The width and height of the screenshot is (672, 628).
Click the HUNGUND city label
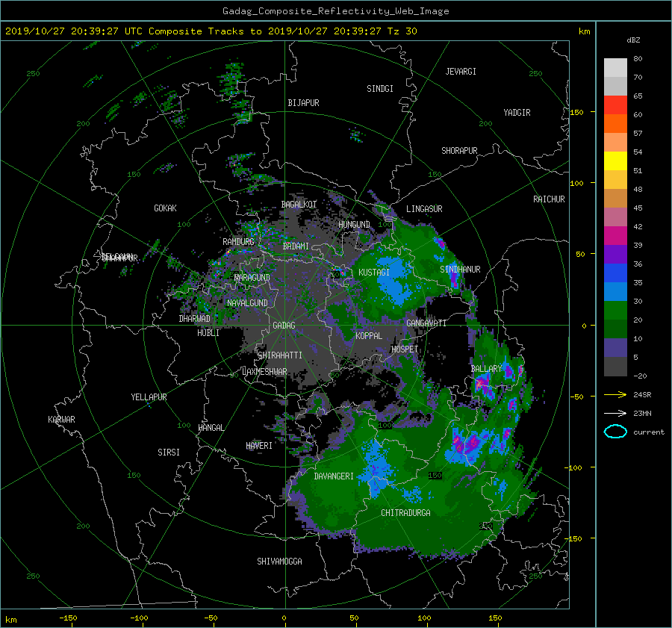pos(354,225)
